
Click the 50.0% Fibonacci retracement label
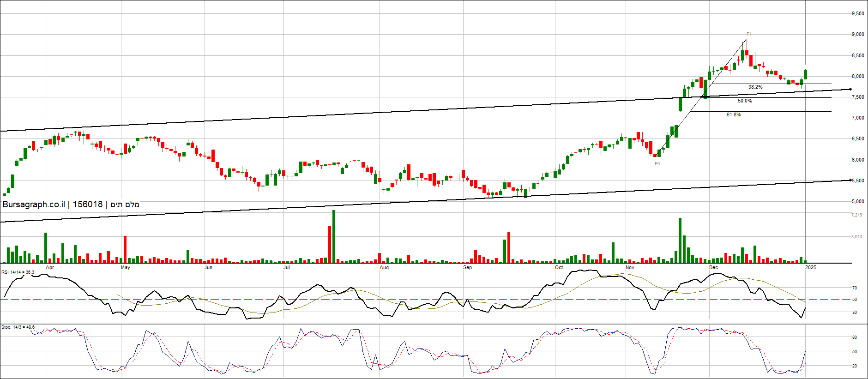745,101
